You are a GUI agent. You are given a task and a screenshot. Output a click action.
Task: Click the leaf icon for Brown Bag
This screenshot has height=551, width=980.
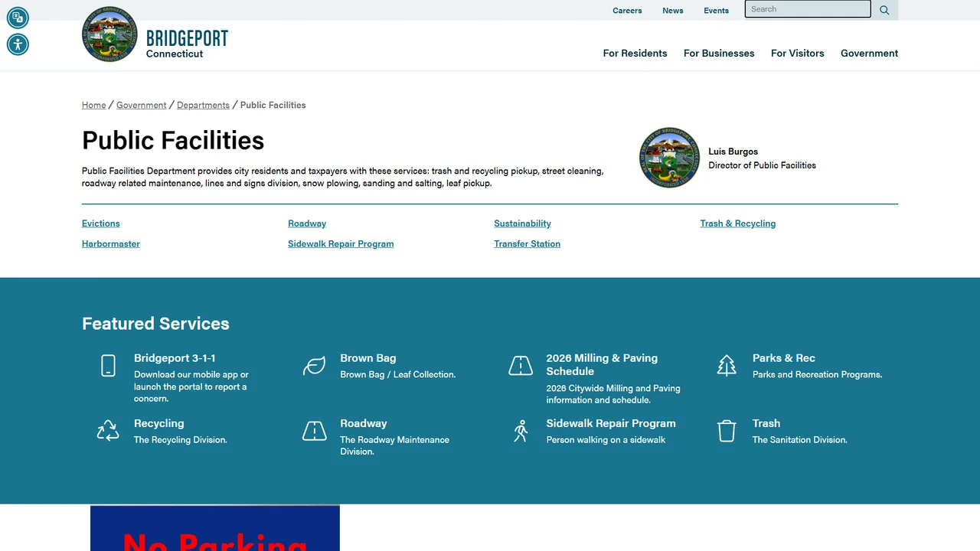pyautogui.click(x=314, y=366)
